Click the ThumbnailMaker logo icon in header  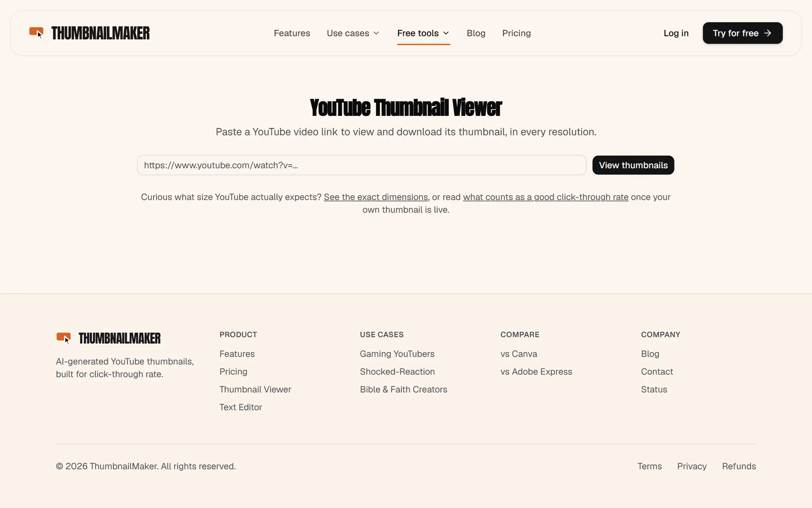36,33
